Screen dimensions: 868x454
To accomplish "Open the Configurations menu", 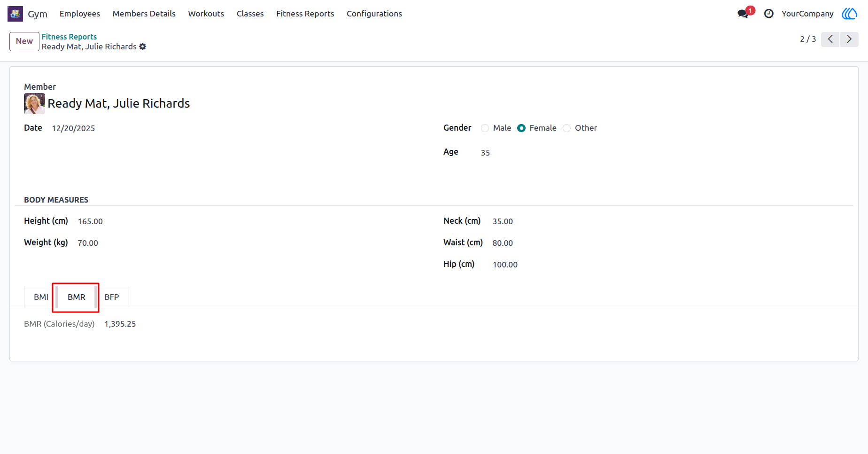I will (374, 14).
